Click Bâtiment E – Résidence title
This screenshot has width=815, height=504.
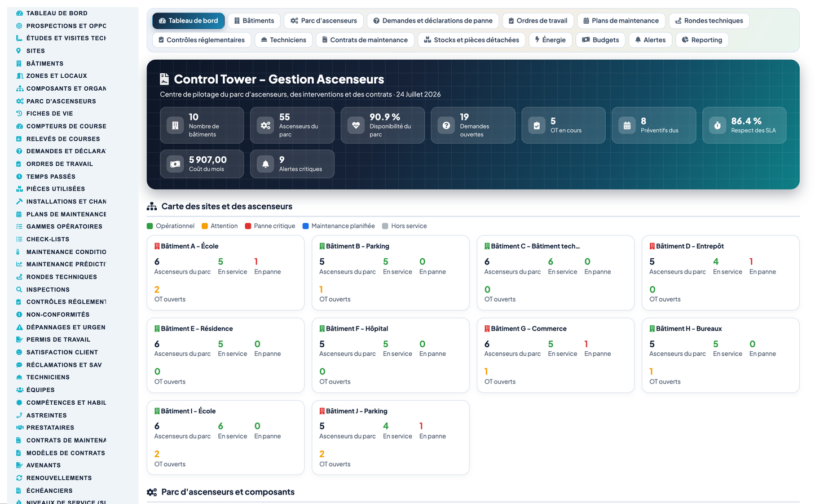pyautogui.click(x=197, y=328)
